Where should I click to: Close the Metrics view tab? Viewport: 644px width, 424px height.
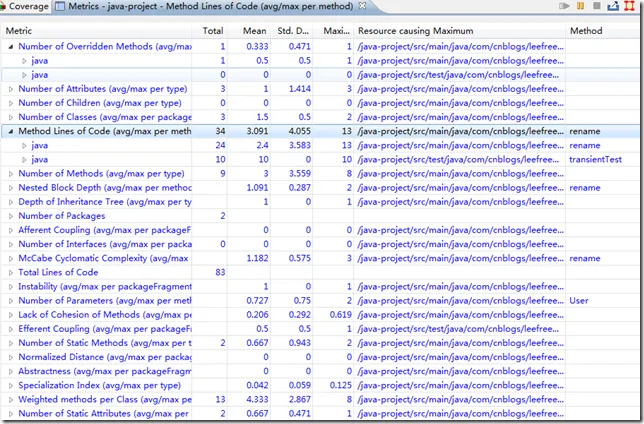[362, 6]
